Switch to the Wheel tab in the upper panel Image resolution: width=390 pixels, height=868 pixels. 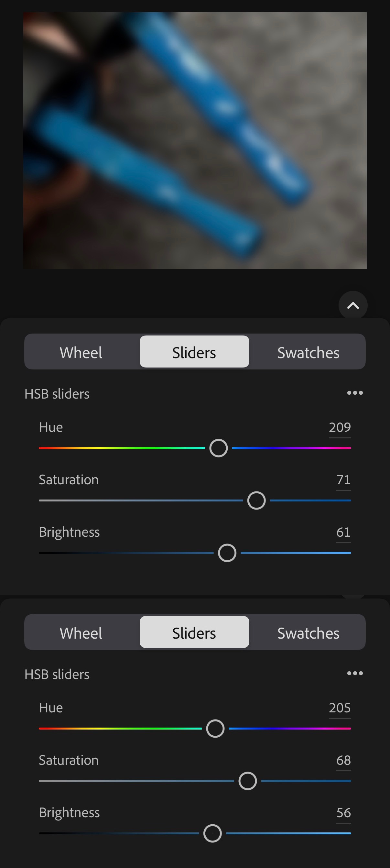pyautogui.click(x=81, y=352)
